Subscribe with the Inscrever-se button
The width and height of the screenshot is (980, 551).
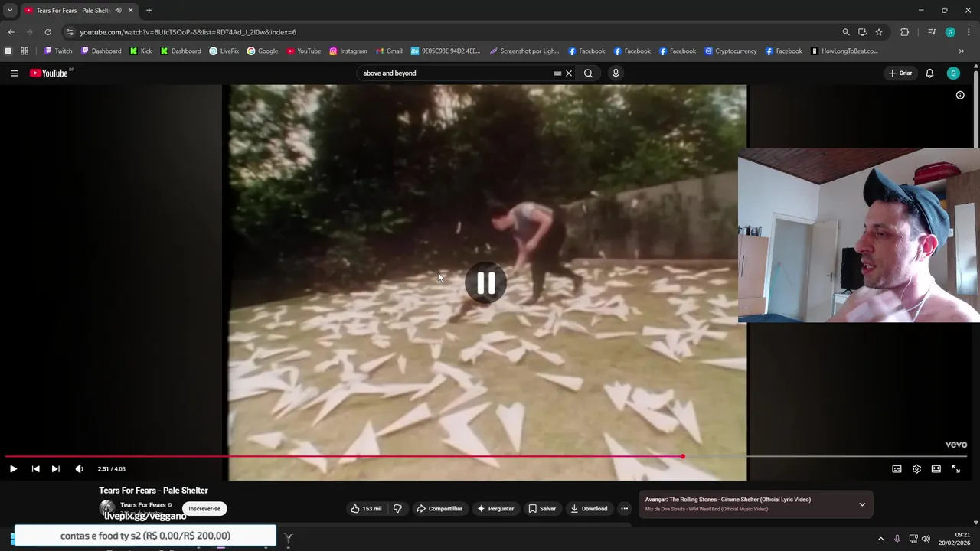point(204,509)
